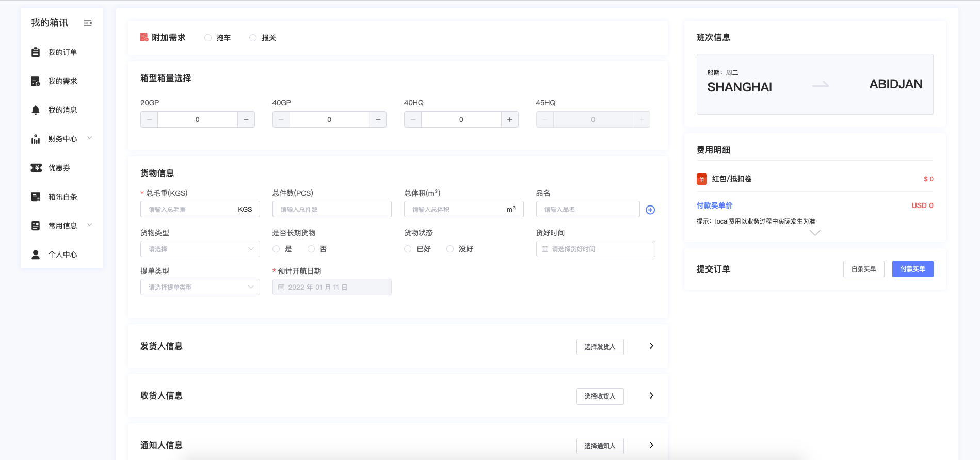Increase the 45HQ container count

click(x=641, y=119)
